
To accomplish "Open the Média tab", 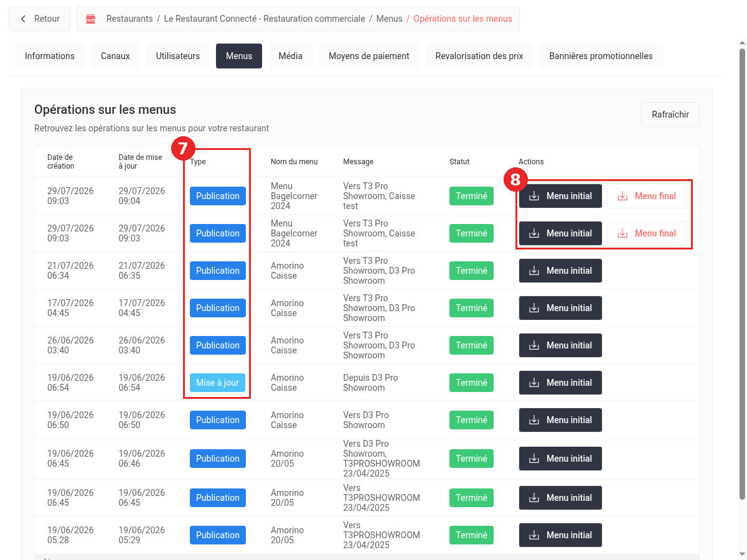I will click(x=291, y=56).
